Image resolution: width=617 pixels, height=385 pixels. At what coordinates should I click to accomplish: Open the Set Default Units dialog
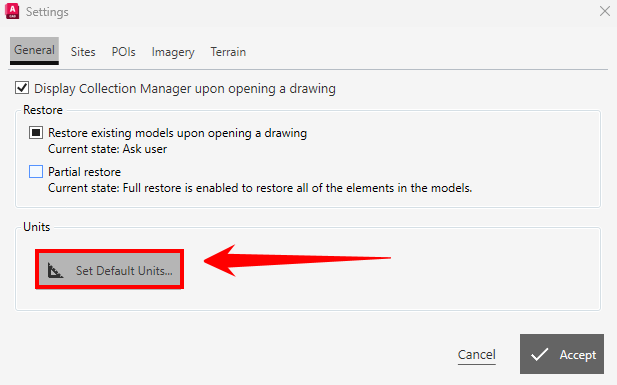click(109, 270)
